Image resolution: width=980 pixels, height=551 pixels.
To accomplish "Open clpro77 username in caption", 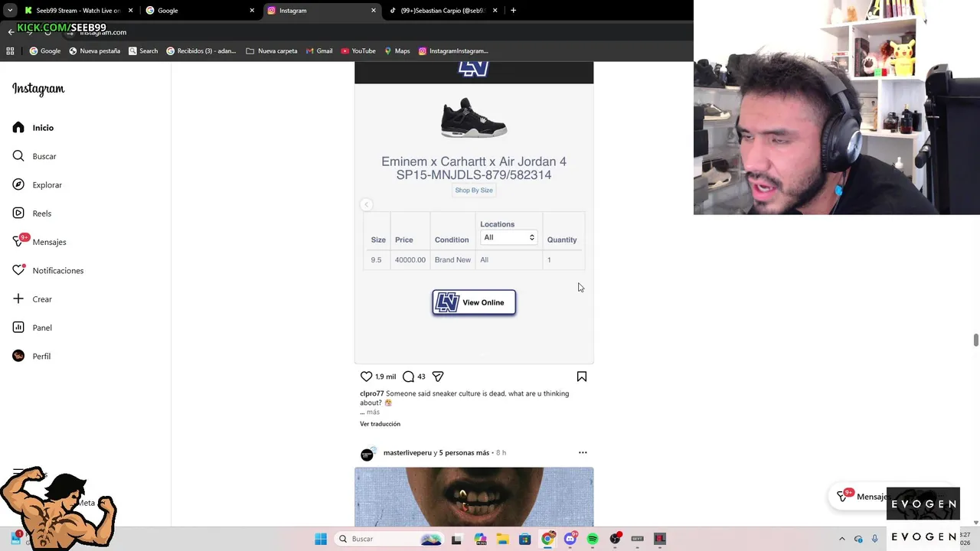I will pos(371,393).
